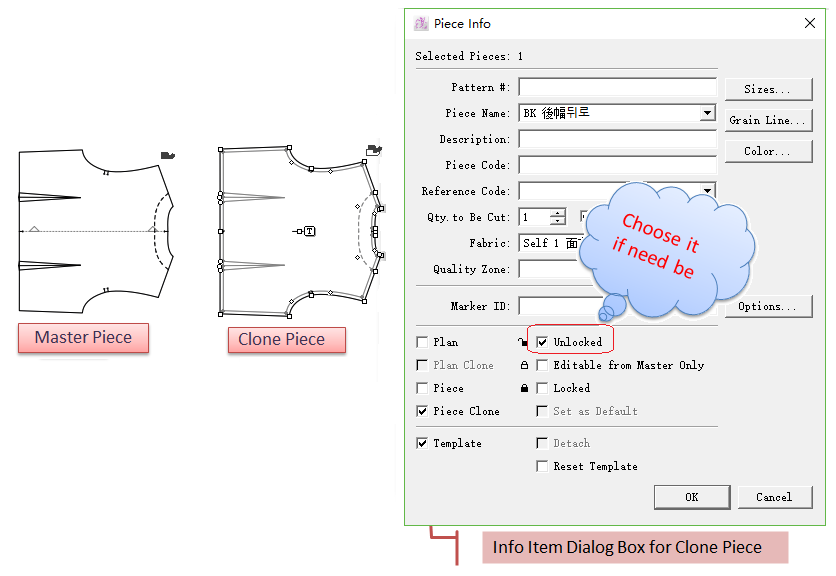836x576 pixels.
Task: Expand the Piece Name dropdown
Action: [x=708, y=114]
